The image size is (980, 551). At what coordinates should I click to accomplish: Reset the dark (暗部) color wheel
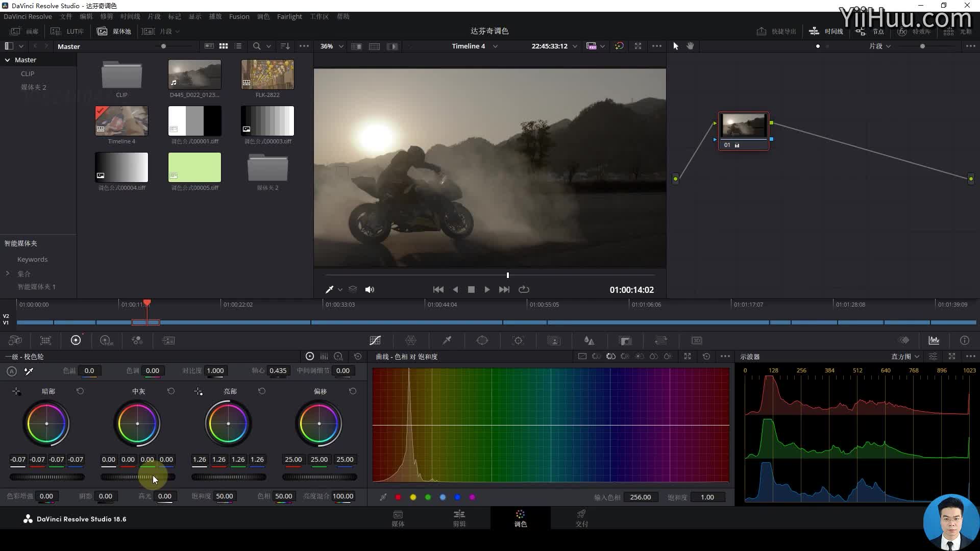point(80,391)
